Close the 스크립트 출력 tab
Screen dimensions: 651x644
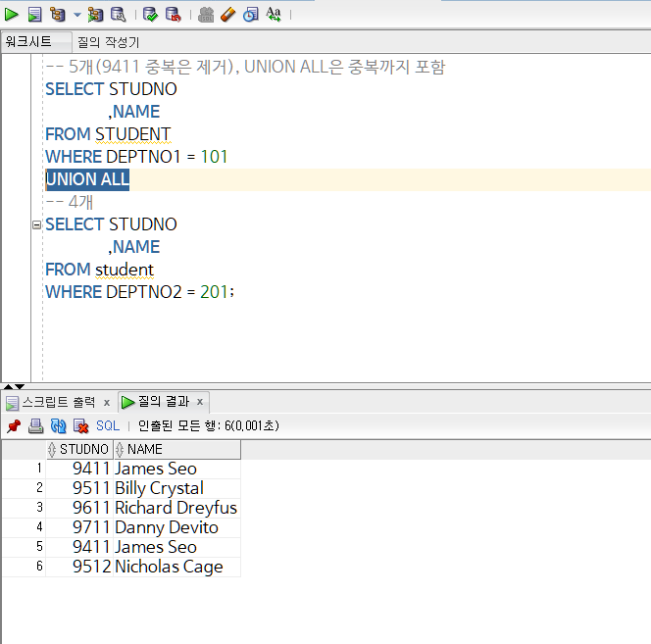click(107, 402)
